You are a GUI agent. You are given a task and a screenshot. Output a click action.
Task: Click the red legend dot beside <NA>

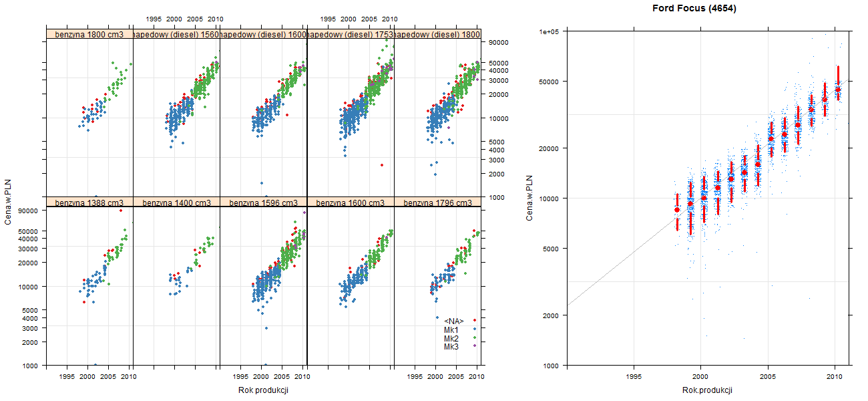pos(474,321)
